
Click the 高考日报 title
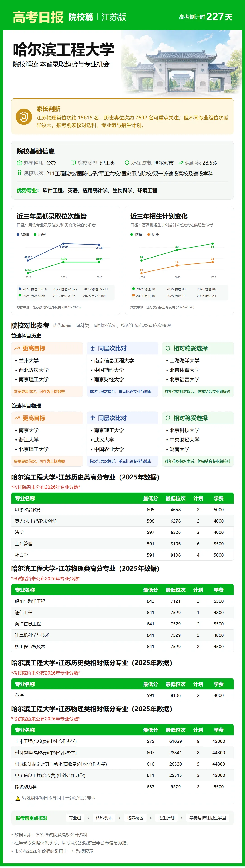click(38, 17)
